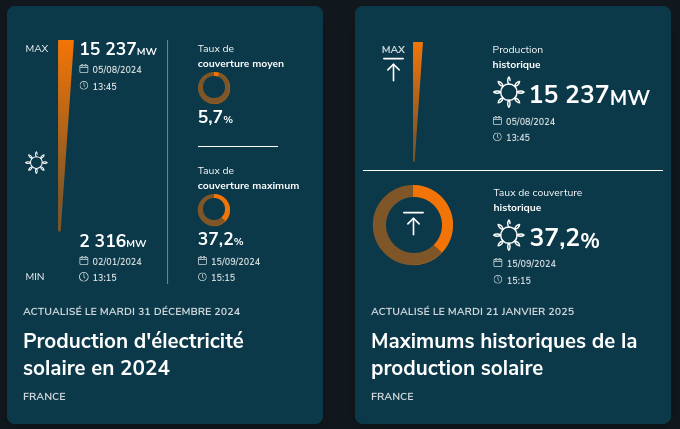Open Production d'électricité solaire en 2024 title
680x429 pixels.
(x=133, y=354)
